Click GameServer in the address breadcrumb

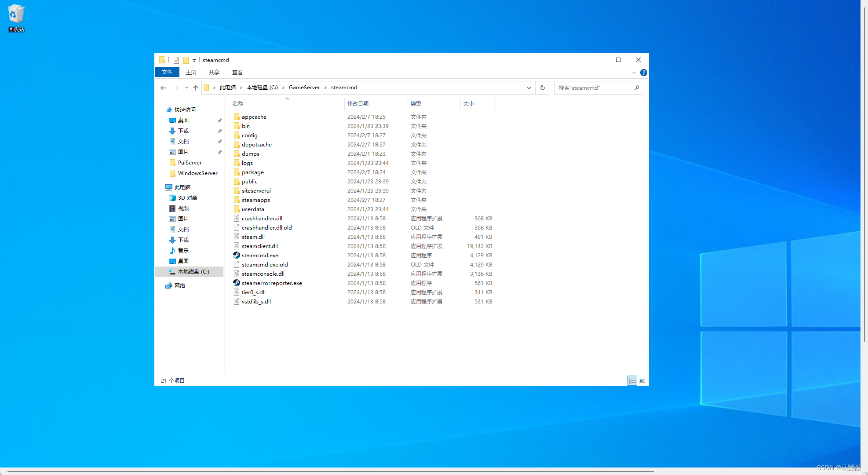click(x=304, y=88)
